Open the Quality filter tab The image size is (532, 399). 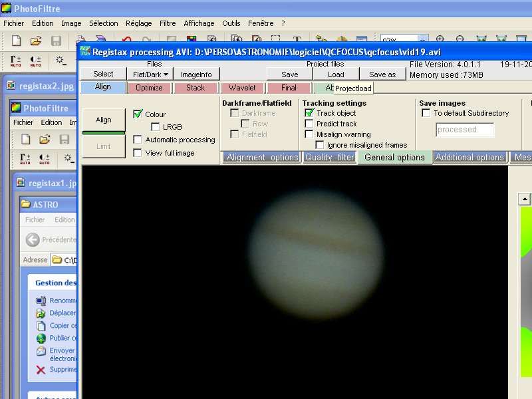click(x=330, y=158)
